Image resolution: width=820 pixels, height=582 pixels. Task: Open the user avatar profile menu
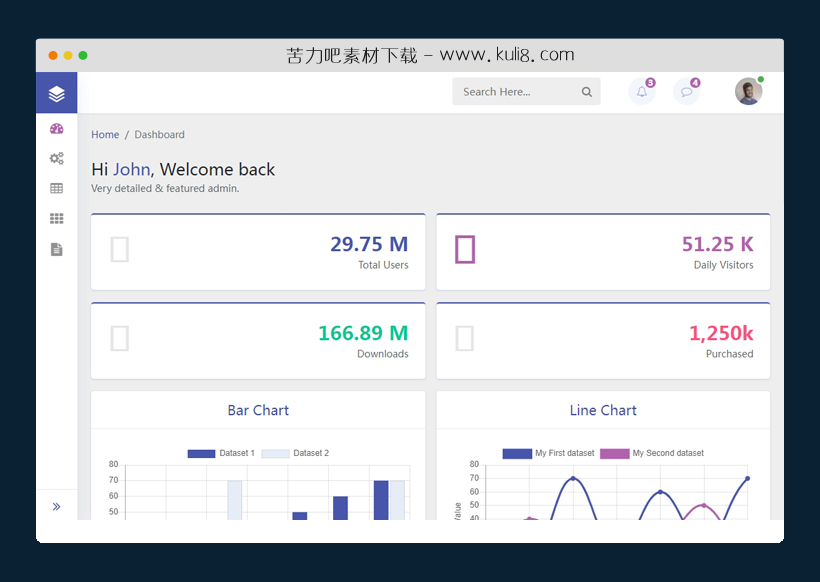[x=748, y=92]
